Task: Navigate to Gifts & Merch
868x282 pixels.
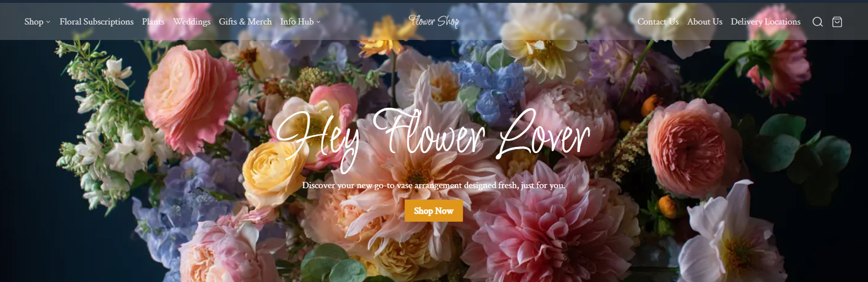Action: [245, 22]
